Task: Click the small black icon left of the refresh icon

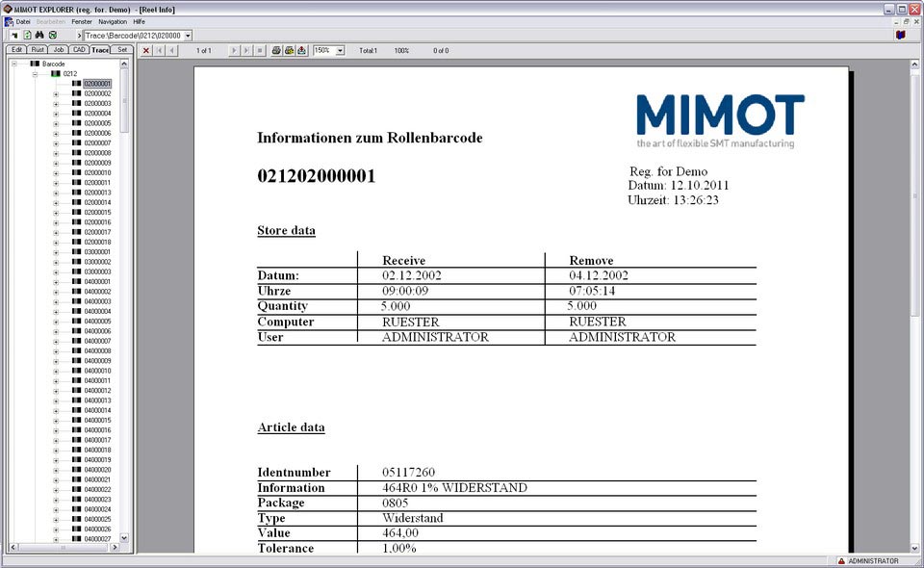Action: point(14,36)
